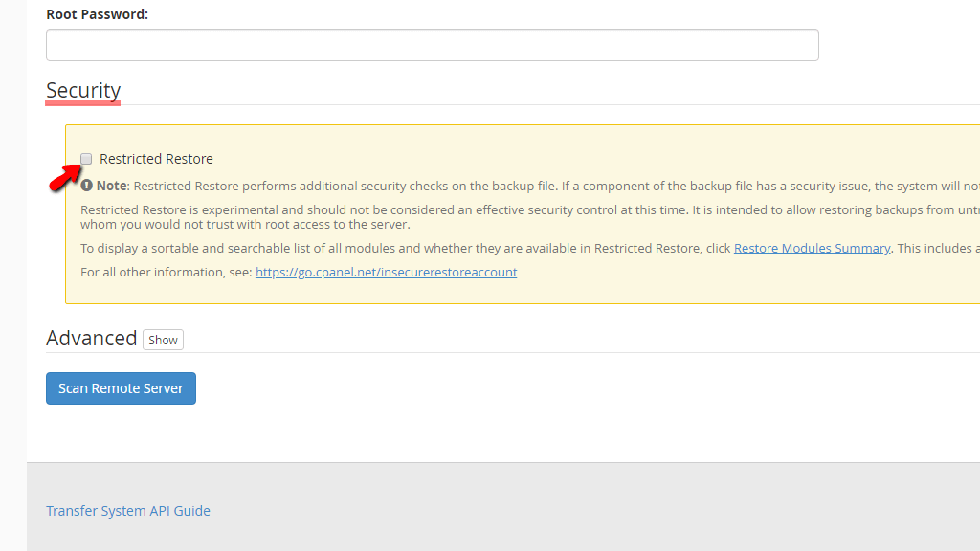Viewport: 980px width, 551px height.
Task: Click the Advanced section heading
Action: (x=91, y=338)
